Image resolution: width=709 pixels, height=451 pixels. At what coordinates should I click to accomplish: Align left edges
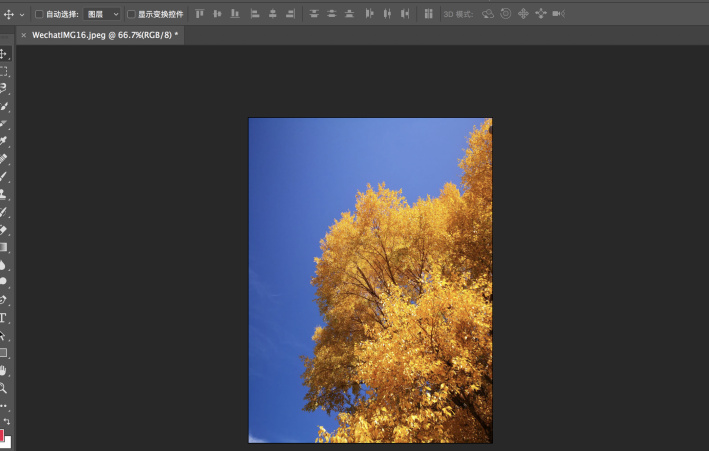click(255, 14)
